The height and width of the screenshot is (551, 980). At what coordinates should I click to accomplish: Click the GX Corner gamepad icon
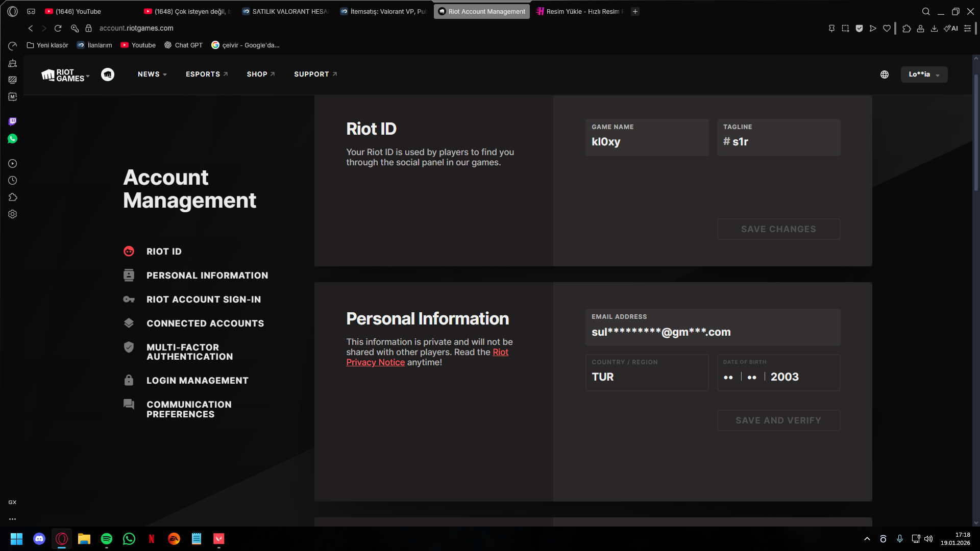pyautogui.click(x=31, y=11)
